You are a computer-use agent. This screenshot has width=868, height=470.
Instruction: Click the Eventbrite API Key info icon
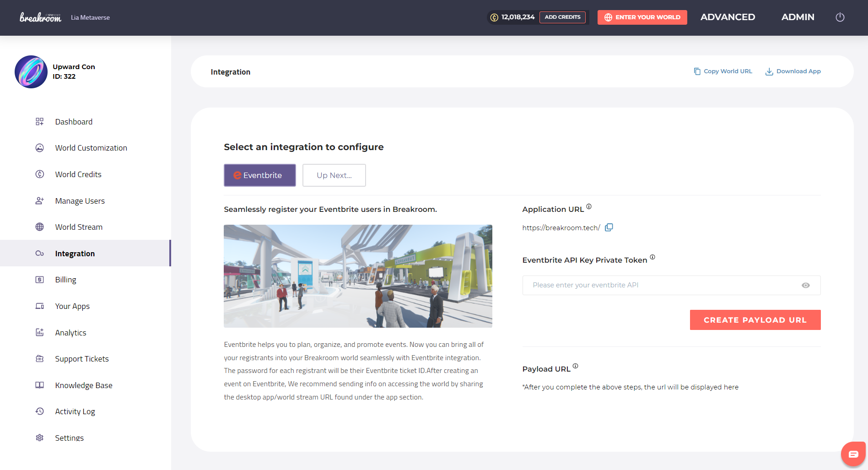[x=652, y=257]
